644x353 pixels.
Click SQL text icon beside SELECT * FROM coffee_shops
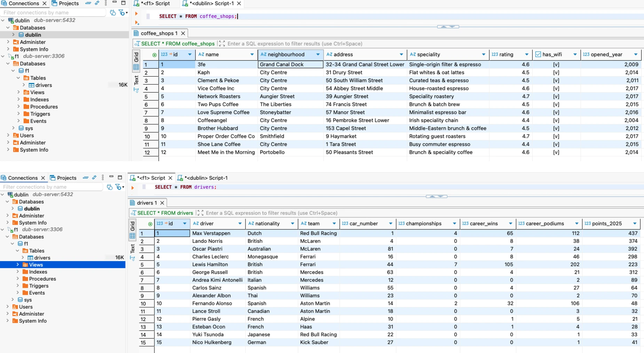pos(137,44)
